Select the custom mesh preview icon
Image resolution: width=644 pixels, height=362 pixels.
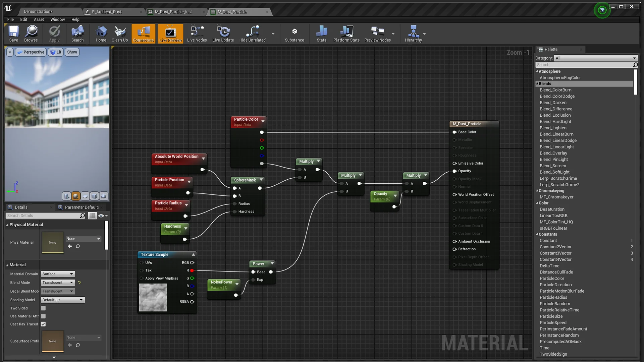(104, 196)
